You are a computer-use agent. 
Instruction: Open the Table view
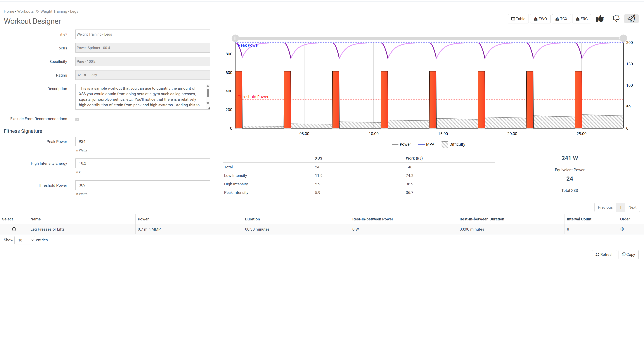pos(518,19)
